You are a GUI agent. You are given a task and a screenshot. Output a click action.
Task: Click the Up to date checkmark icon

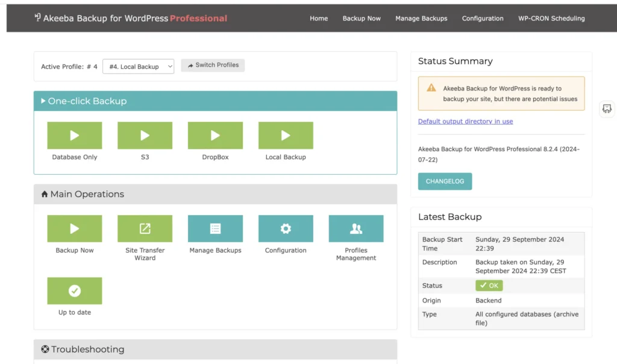pyautogui.click(x=74, y=291)
